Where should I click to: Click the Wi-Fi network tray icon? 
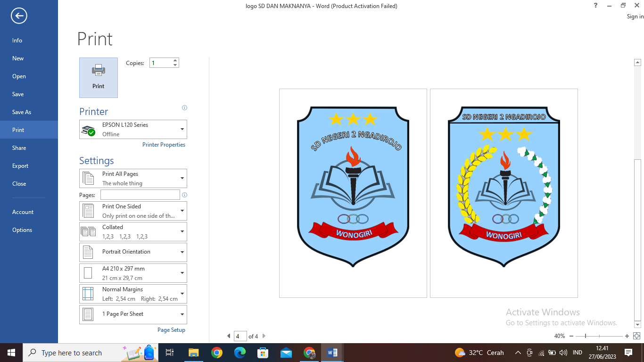[541, 353]
